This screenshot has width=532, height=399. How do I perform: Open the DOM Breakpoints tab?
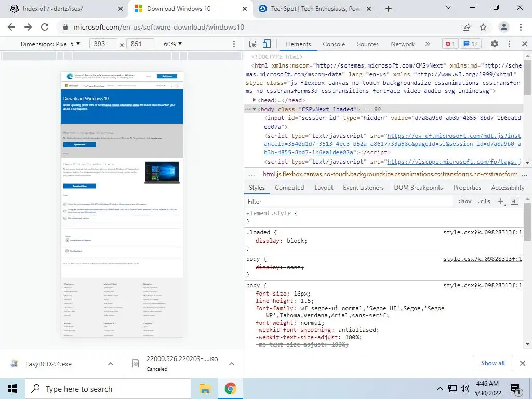click(418, 188)
